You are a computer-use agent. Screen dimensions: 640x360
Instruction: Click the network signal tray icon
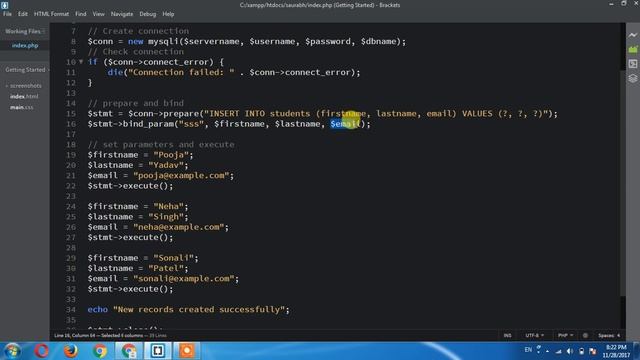point(558,351)
